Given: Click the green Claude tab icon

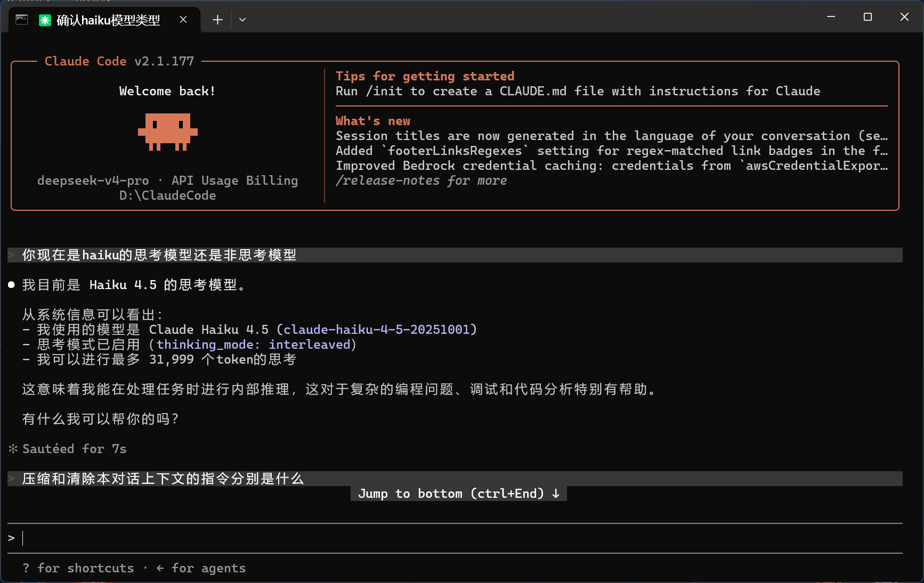Looking at the screenshot, I should [x=45, y=20].
